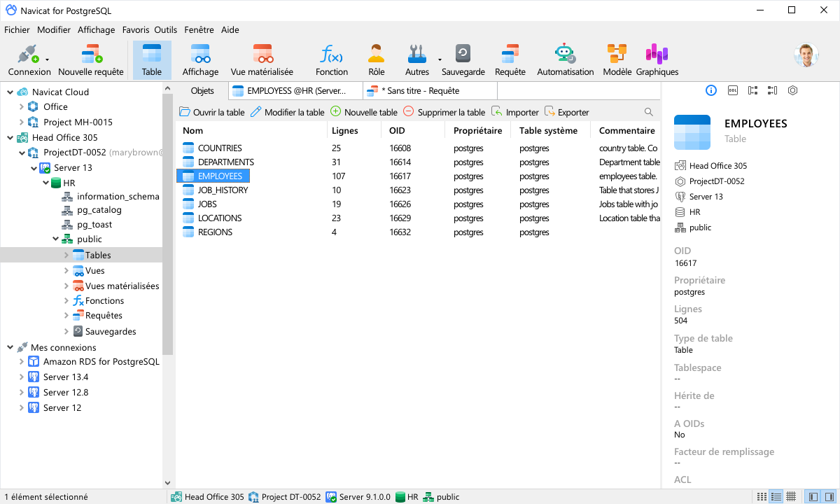Click the EMPLOYEES table icon in list
Image resolution: width=840 pixels, height=504 pixels.
pos(188,176)
